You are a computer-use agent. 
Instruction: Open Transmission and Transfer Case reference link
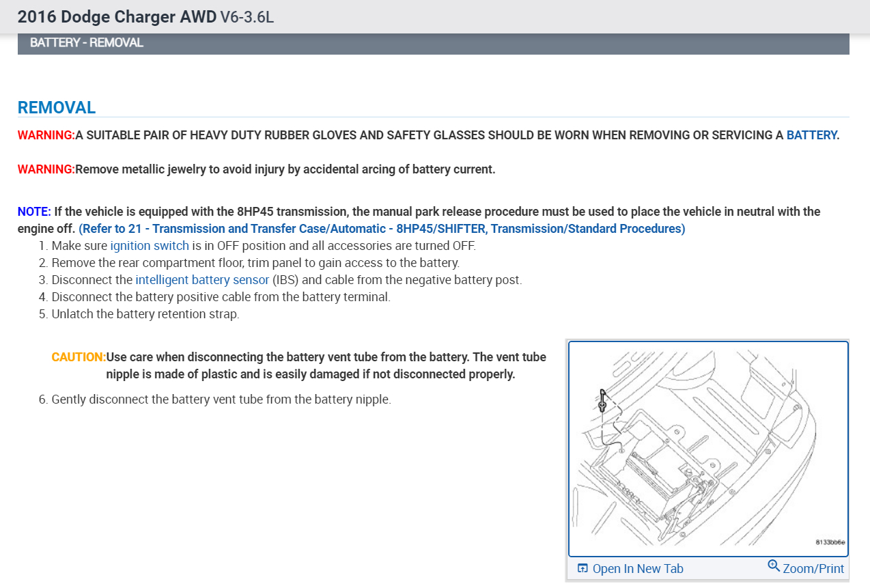click(382, 229)
